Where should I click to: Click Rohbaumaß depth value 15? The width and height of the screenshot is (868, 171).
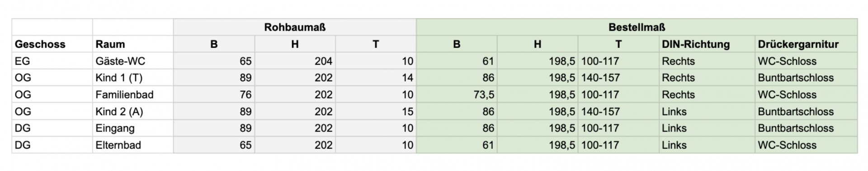(376, 111)
